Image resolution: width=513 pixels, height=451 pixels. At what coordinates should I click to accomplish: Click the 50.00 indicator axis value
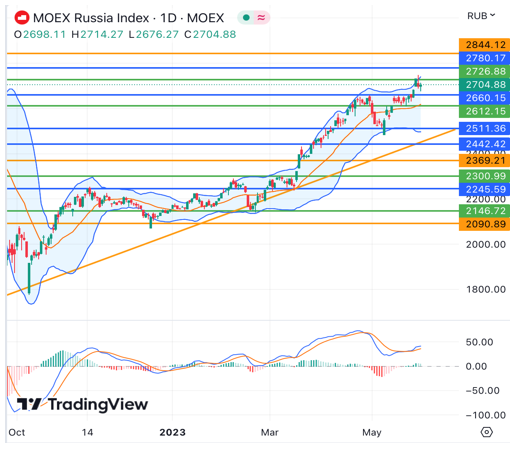pyautogui.click(x=479, y=342)
